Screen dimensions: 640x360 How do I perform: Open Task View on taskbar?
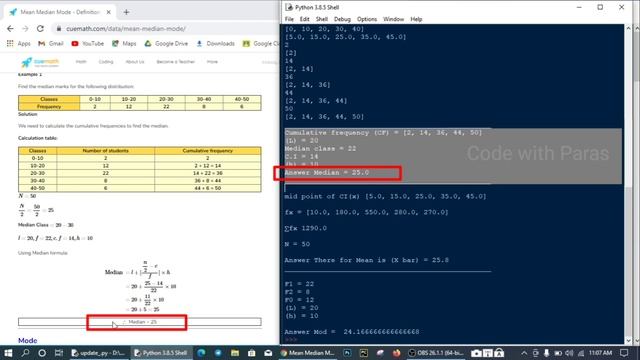59,353
